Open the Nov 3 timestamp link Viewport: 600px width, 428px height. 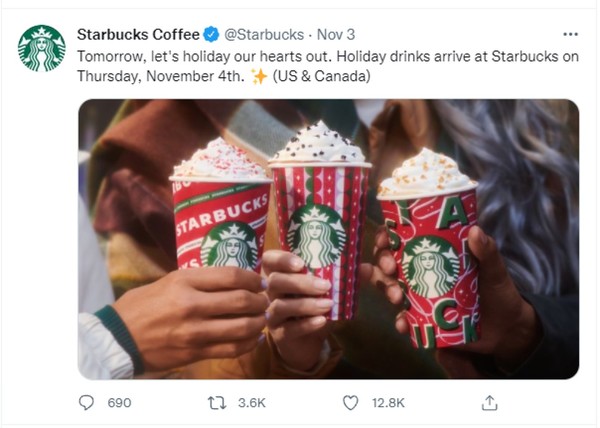[x=336, y=35]
